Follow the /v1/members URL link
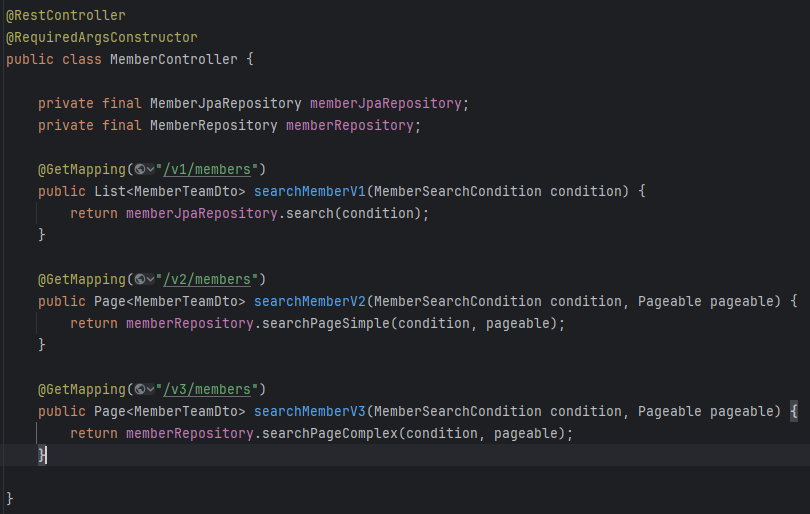This screenshot has height=514, width=810. click(x=207, y=169)
